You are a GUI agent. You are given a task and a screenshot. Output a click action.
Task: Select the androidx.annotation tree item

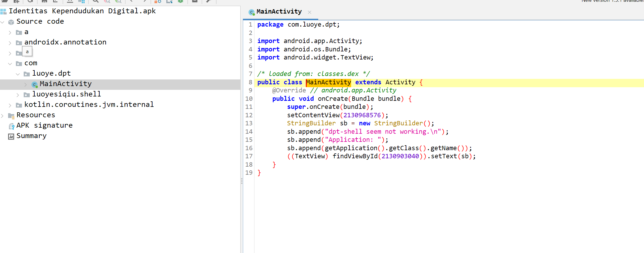65,42
